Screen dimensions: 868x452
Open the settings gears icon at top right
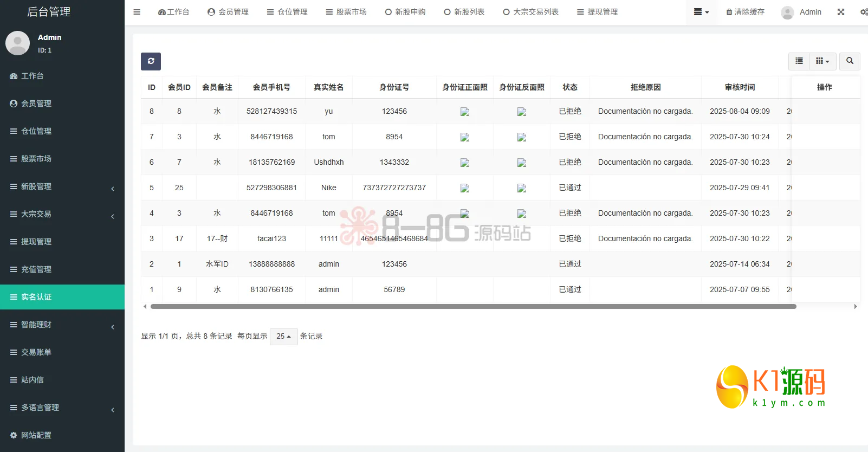pyautogui.click(x=864, y=12)
